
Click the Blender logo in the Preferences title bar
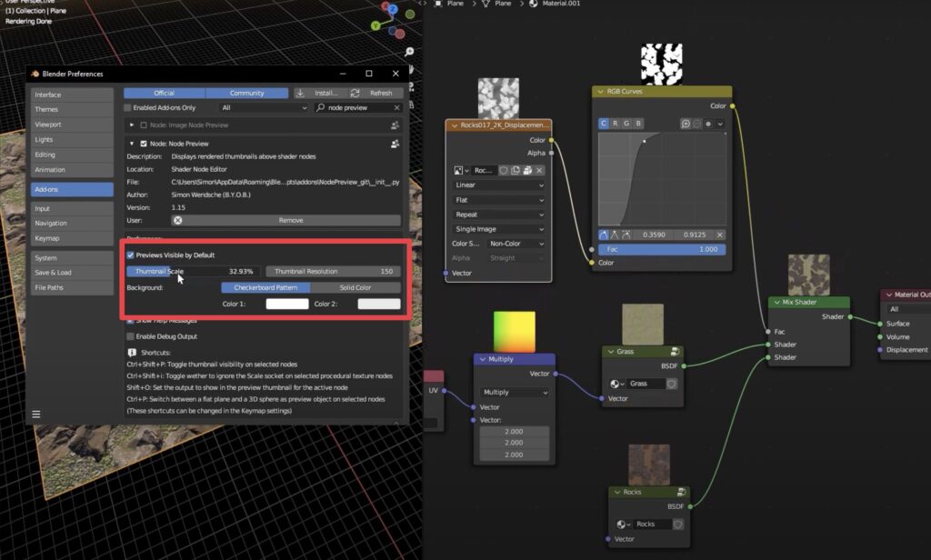[35, 74]
